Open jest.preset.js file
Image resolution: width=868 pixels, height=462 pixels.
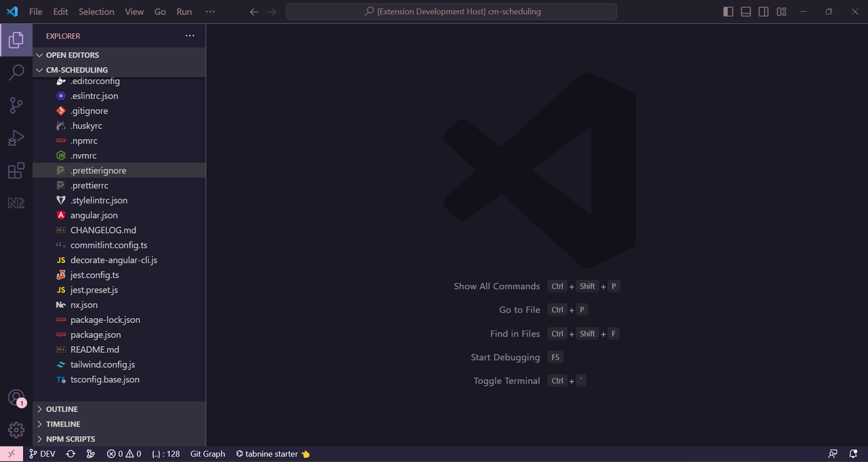[x=119, y=290]
